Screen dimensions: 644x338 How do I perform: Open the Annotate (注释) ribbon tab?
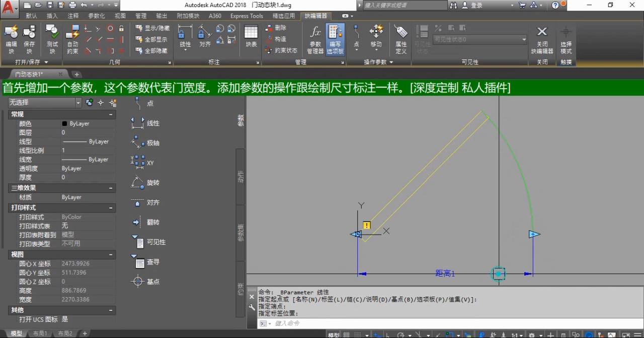(73, 16)
